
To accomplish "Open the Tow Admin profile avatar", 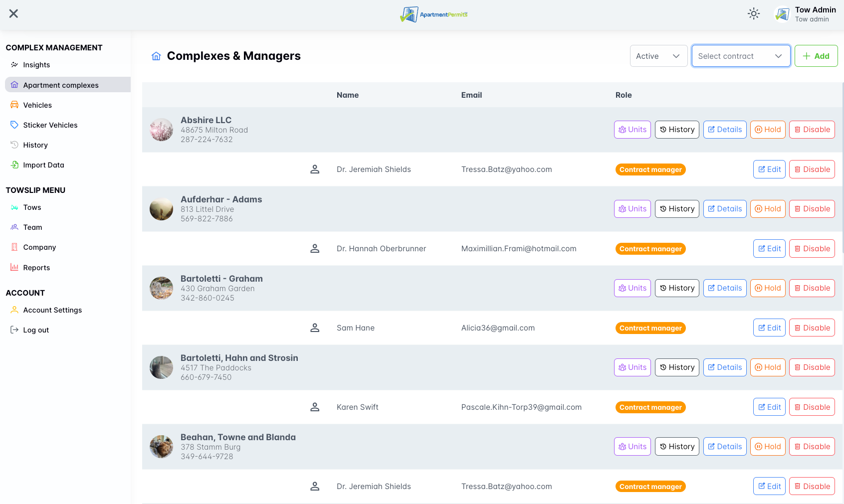I will click(782, 14).
